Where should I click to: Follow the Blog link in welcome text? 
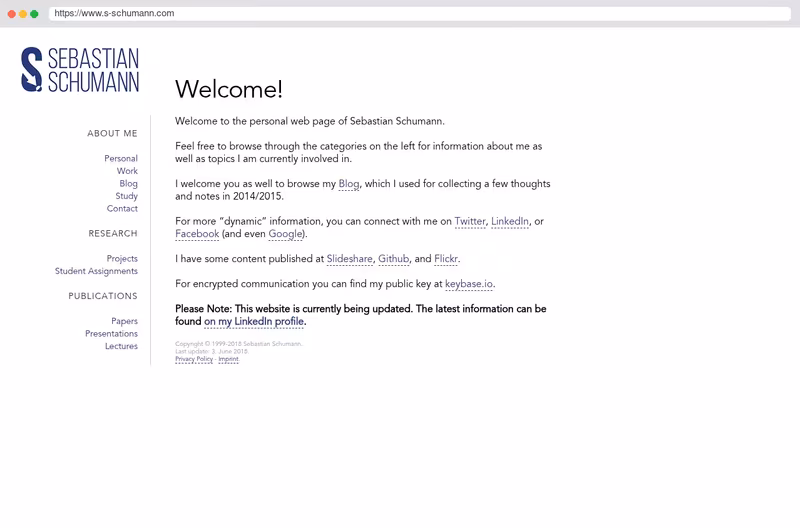(x=349, y=184)
